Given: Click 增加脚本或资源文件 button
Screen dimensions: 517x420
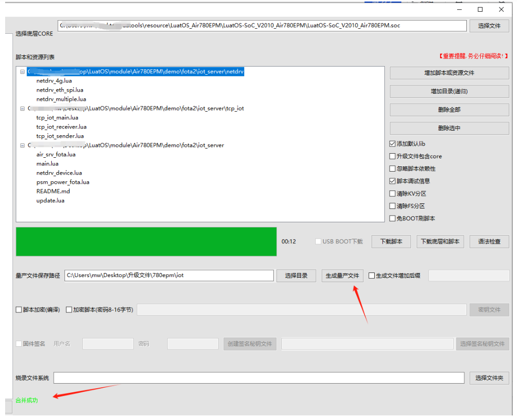Looking at the screenshot, I should [x=449, y=73].
